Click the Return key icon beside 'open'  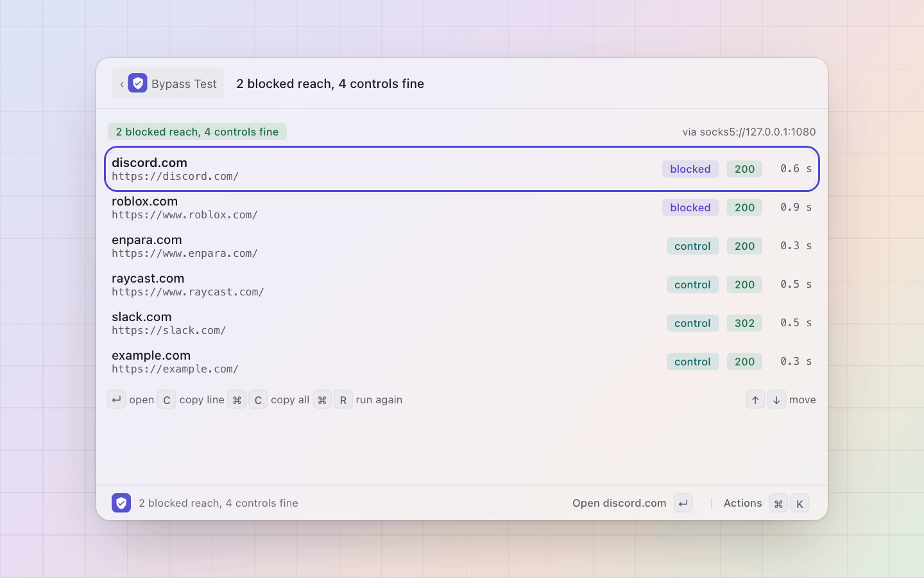click(117, 399)
